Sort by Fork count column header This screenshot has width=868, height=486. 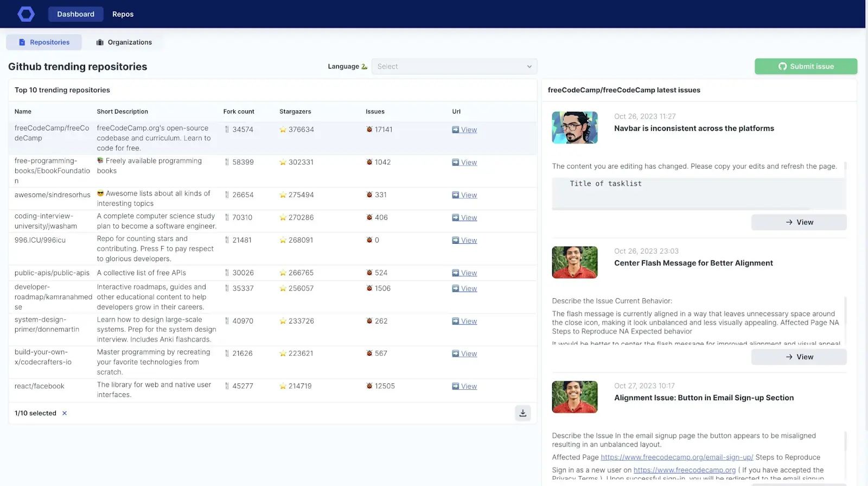239,112
